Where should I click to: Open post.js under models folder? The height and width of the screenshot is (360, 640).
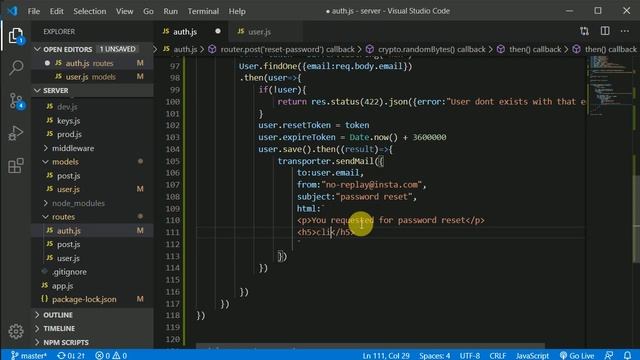tap(92, 176)
